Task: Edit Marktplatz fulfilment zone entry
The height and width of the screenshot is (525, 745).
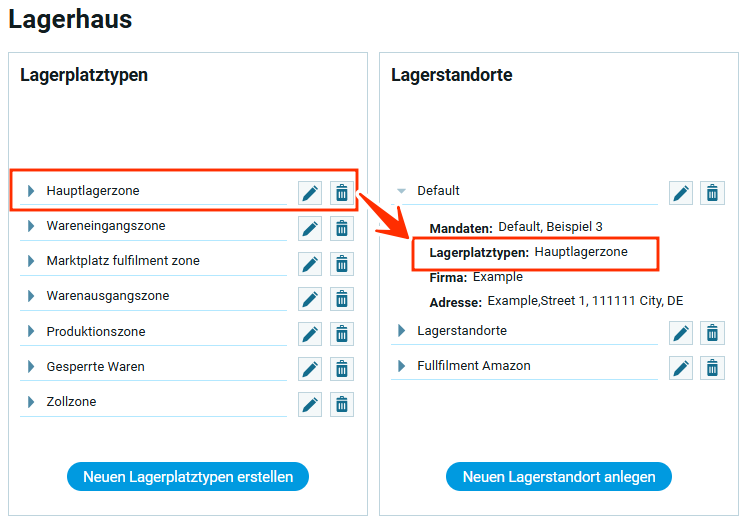Action: coord(310,263)
